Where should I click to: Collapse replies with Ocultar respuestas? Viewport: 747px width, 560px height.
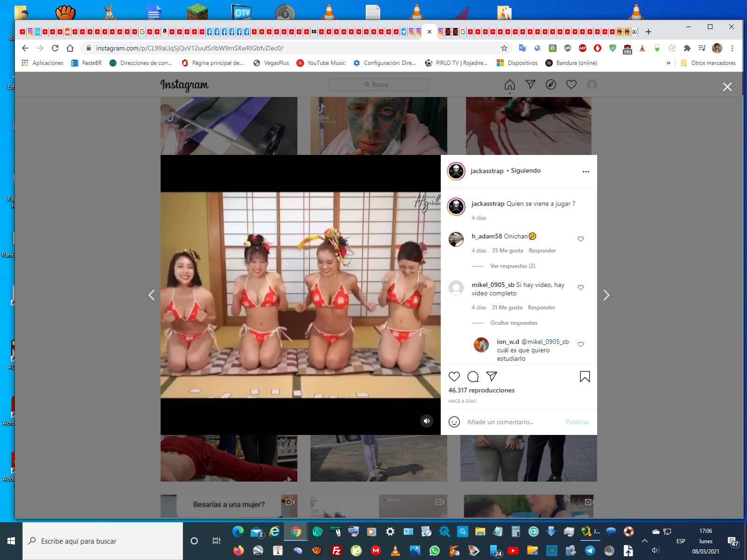tap(514, 323)
